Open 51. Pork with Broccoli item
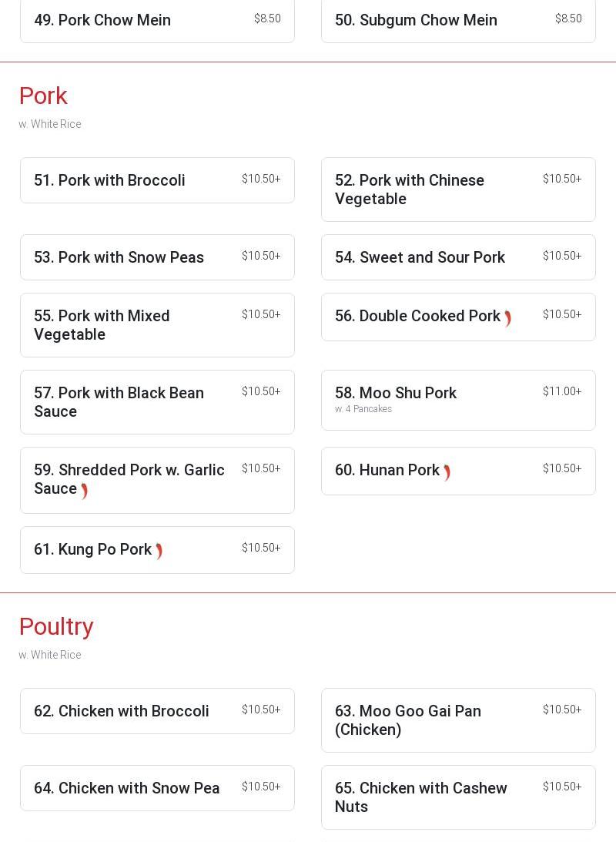Screen dimensions: 616x842 pyautogui.click(x=157, y=180)
